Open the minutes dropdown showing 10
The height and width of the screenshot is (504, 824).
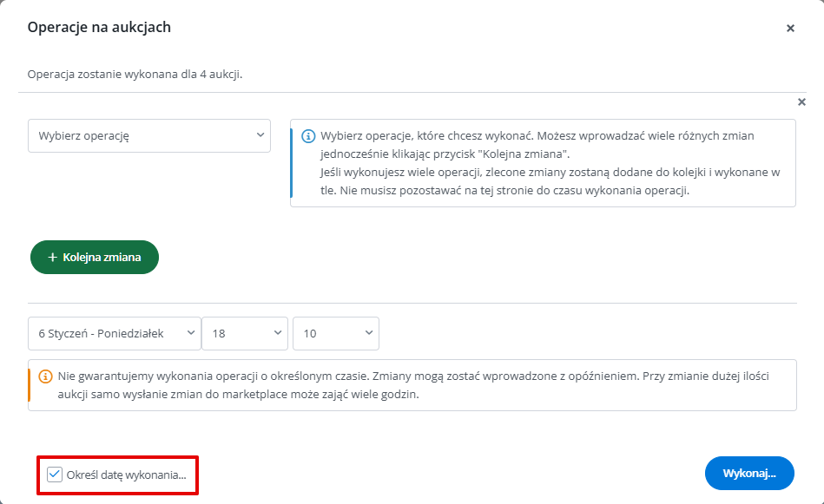pos(336,333)
